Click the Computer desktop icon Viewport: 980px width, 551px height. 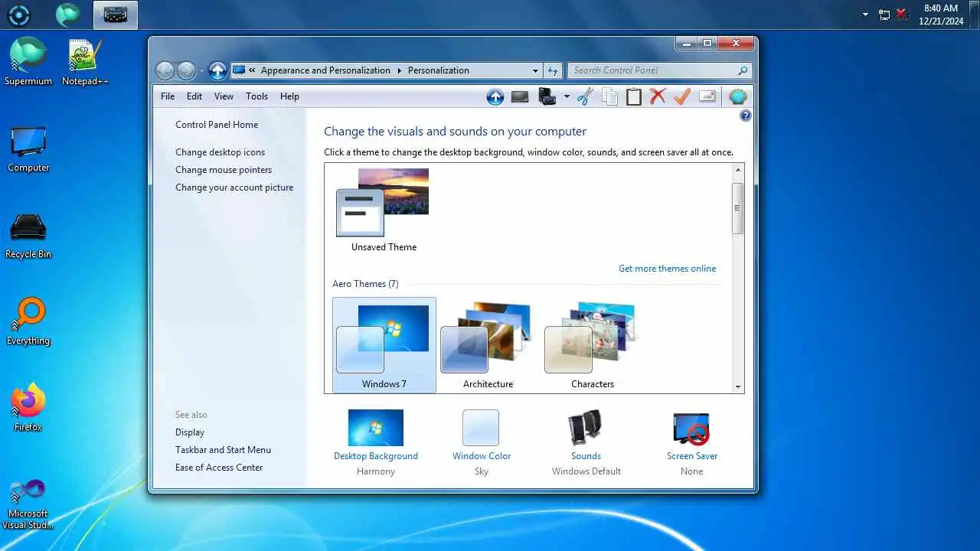click(x=28, y=149)
